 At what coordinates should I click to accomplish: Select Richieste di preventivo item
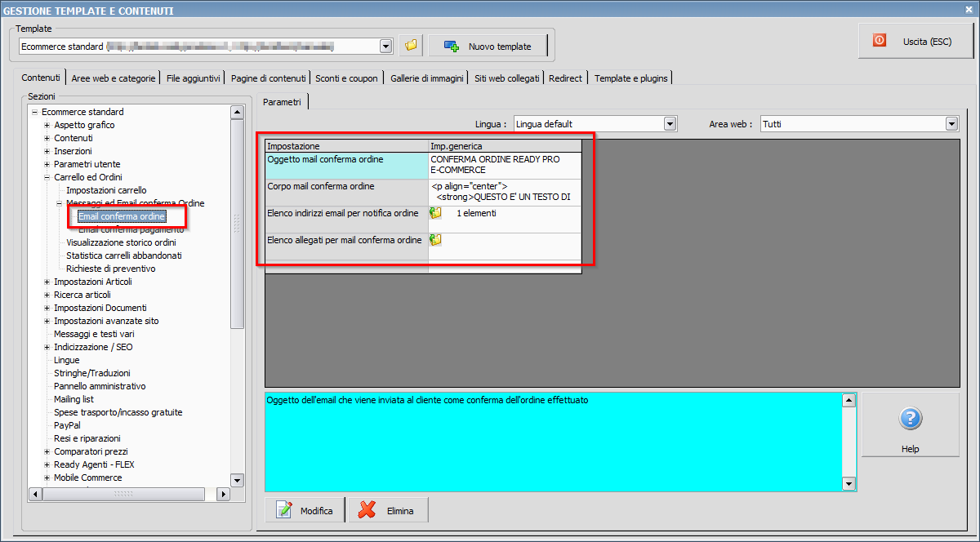tap(111, 269)
